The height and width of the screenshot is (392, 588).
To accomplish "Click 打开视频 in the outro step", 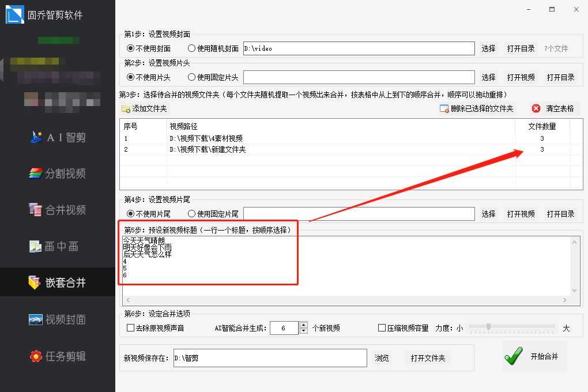I will click(521, 214).
